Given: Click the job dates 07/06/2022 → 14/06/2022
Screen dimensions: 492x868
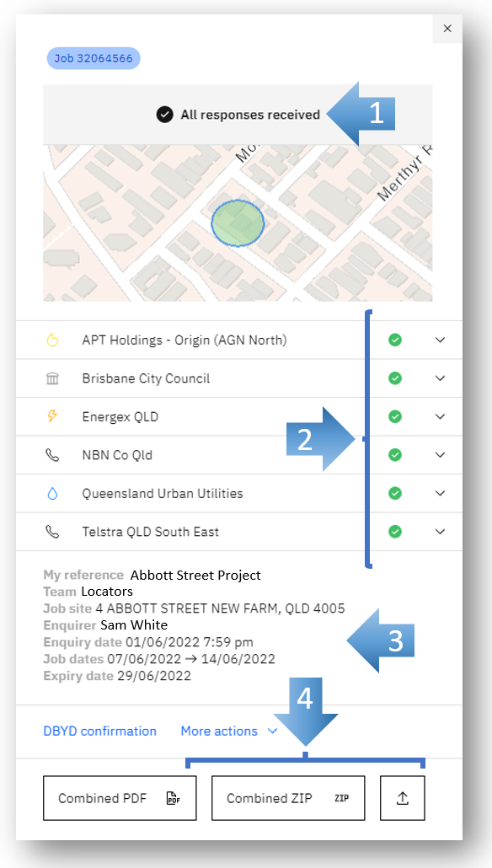Looking at the screenshot, I should coord(191,659).
